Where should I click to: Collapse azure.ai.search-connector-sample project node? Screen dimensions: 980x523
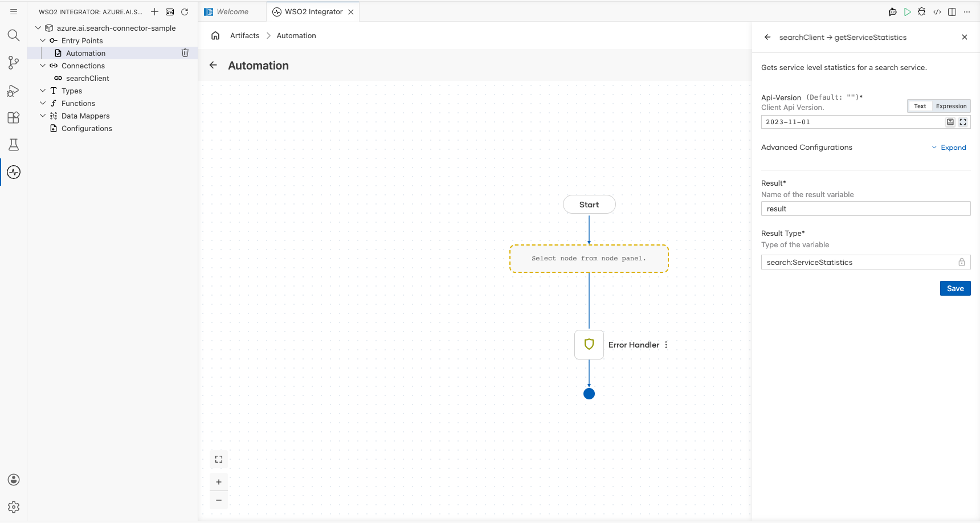(38, 28)
